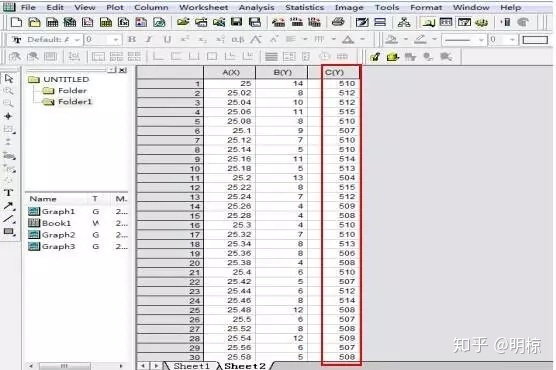
Task: Select the Line drawing tool
Action: pos(9,219)
